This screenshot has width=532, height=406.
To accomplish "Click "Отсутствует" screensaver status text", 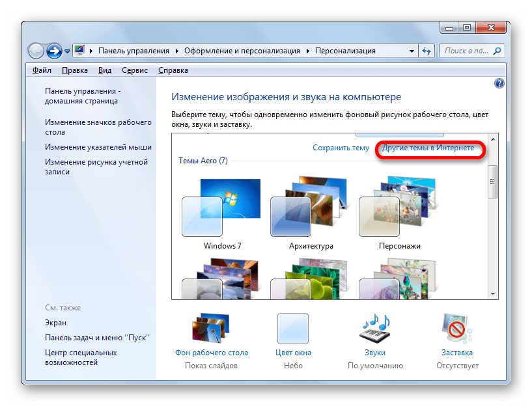I will (x=457, y=366).
